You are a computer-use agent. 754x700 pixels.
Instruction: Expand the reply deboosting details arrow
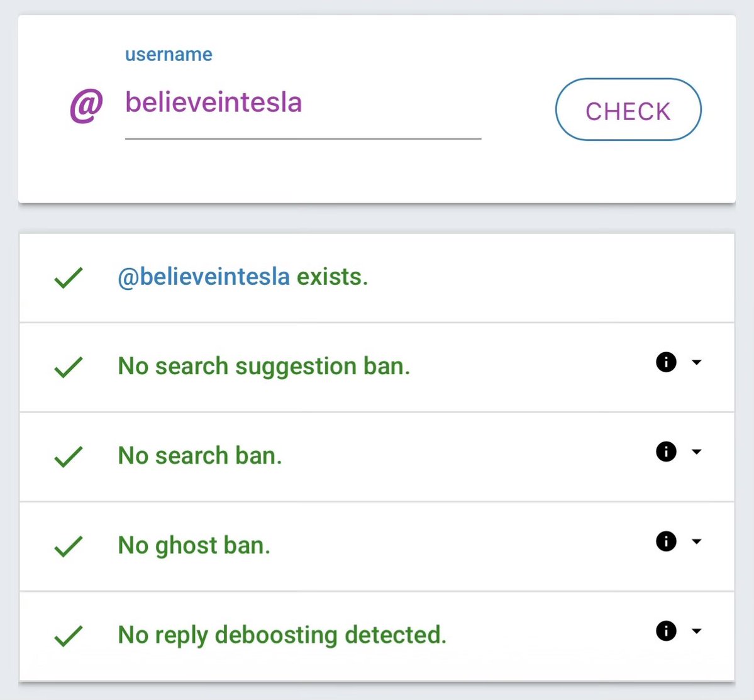tap(696, 631)
